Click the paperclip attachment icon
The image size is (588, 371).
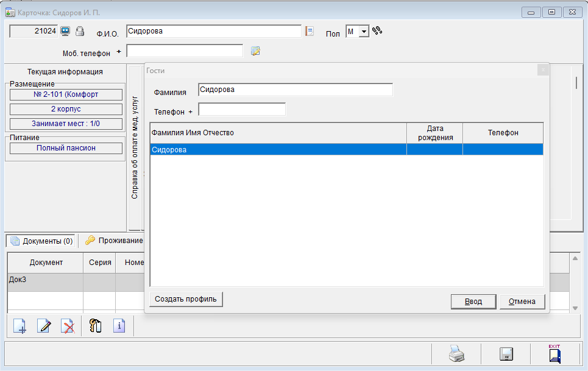95,326
